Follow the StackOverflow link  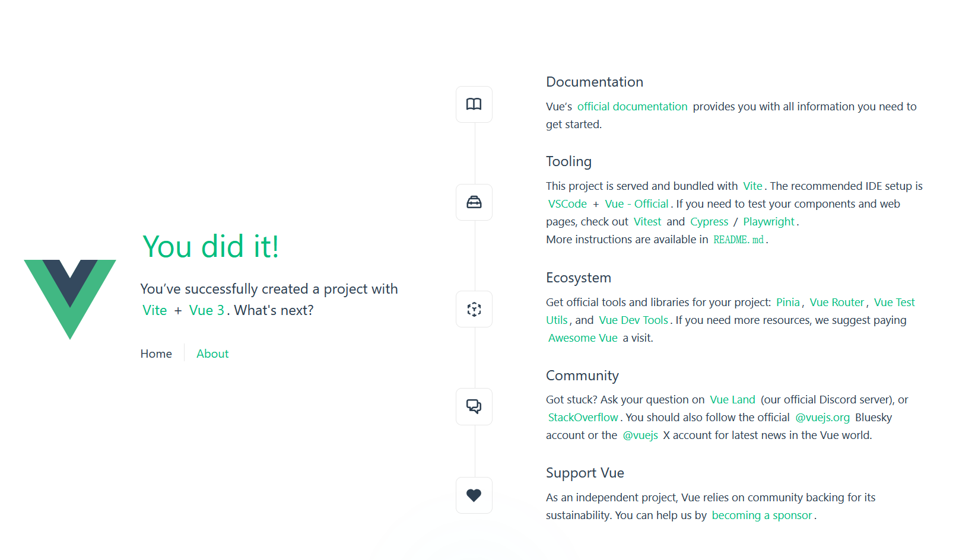[583, 418]
